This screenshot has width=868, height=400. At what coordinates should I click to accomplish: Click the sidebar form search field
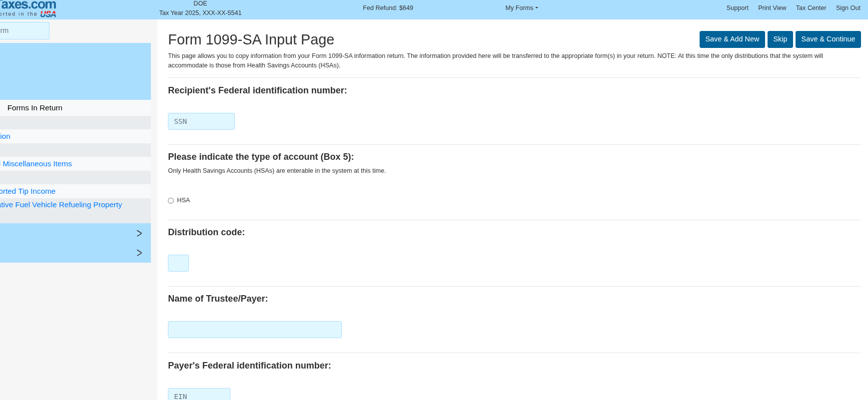(24, 30)
